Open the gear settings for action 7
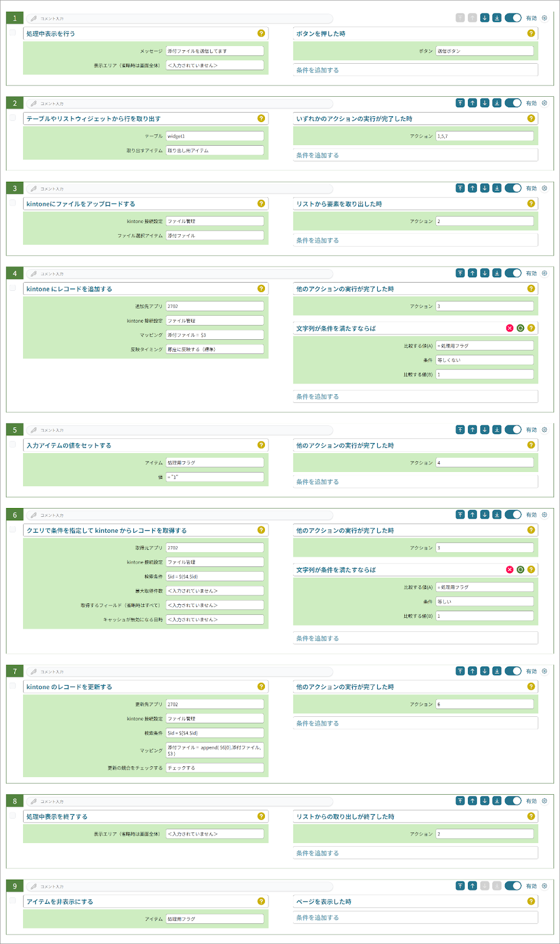Viewport: 560px width, 944px height. (545, 671)
